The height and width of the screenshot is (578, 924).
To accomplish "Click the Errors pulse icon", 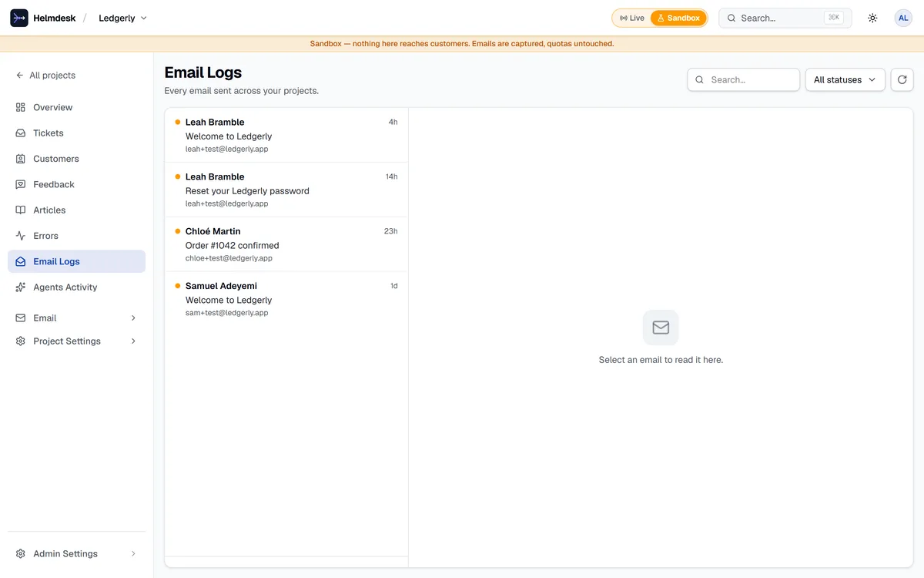I will point(21,236).
